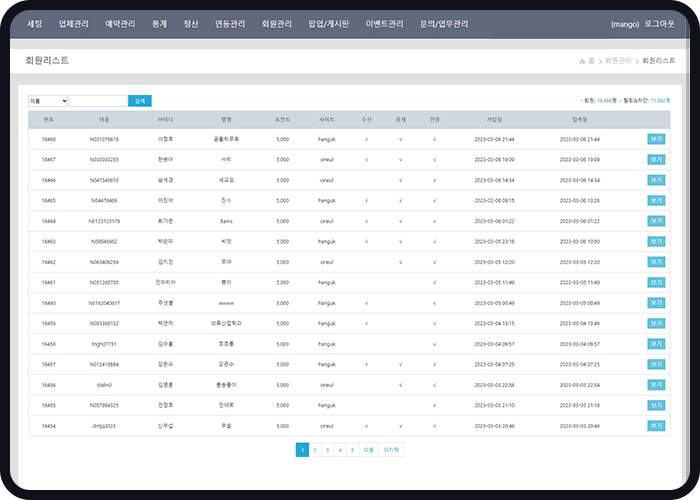Click 보기 for member 16463
700x500 pixels.
(656, 242)
